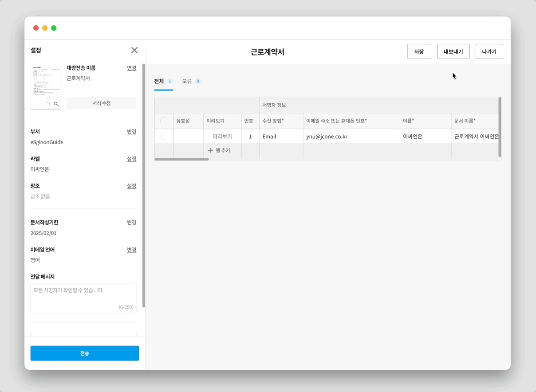This screenshot has width=536, height=392.
Task: Focus the 전달 메시지 text field
Action: [x=83, y=298]
